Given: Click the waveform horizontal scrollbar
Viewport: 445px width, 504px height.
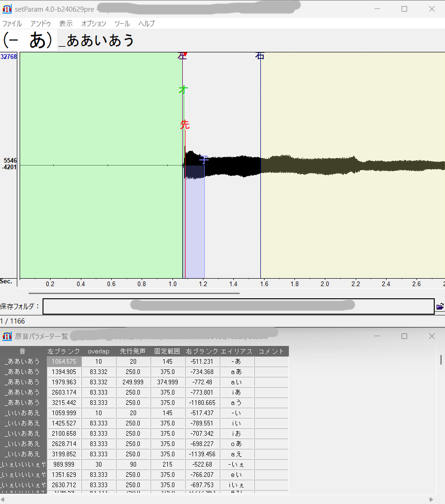Looking at the screenshot, I should point(134,293).
